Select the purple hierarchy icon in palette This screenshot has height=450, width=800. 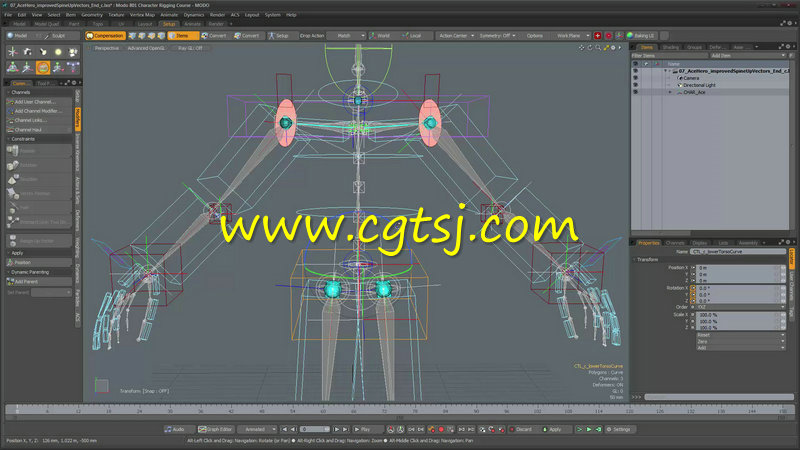[x=73, y=67]
